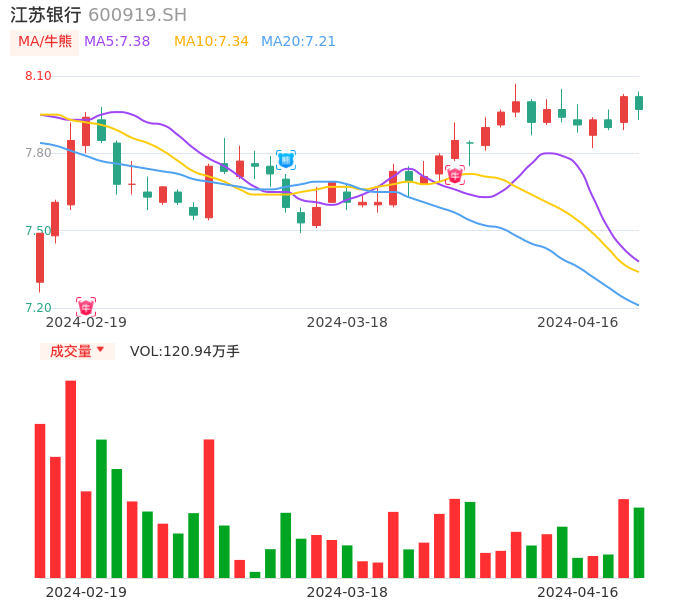
Task: Click the last green volume bar on right
Action: point(639,543)
